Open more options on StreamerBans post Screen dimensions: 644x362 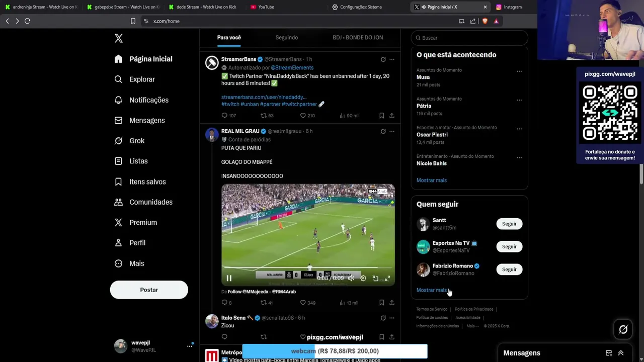point(392,59)
